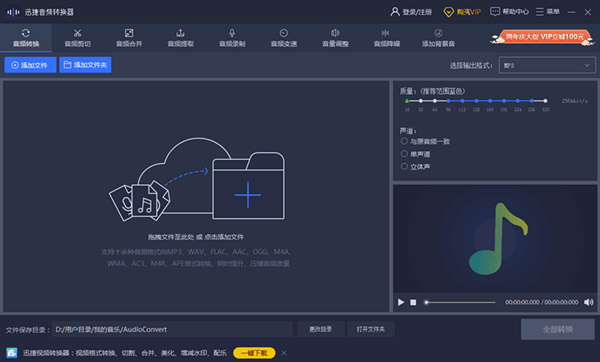Open the 帮助中心 help center
600x362 pixels.
click(509, 12)
